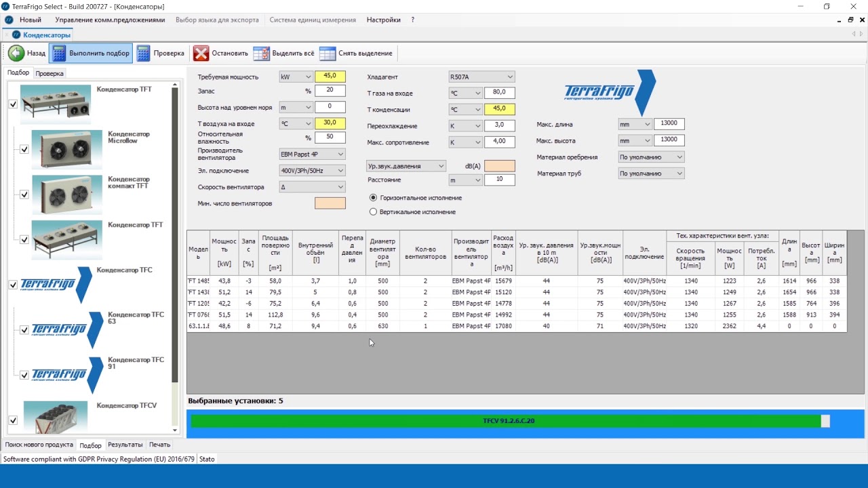Viewport: 868px width, 488px height.
Task: Run selection with the Выполнить подбор calculator icon
Action: [x=59, y=54]
